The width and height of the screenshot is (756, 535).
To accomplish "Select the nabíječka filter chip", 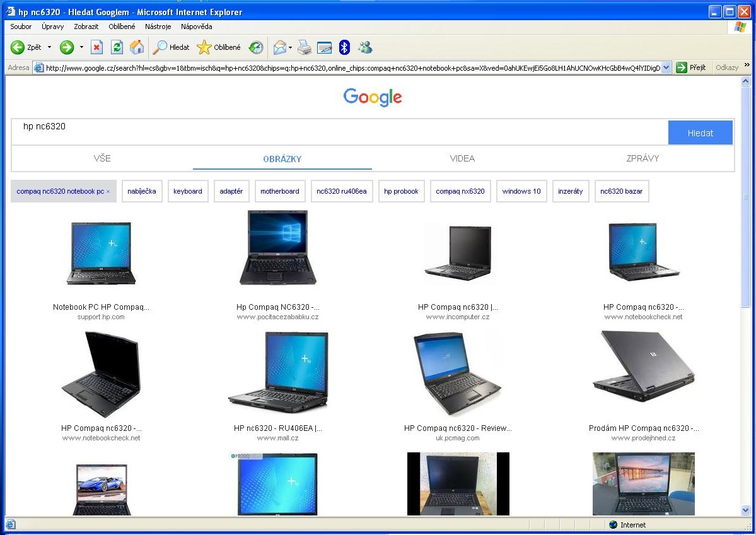I will tap(142, 191).
